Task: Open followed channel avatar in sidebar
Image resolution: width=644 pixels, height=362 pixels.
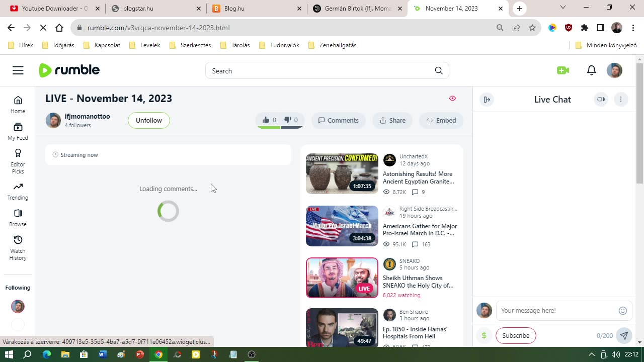Action: 18,306
